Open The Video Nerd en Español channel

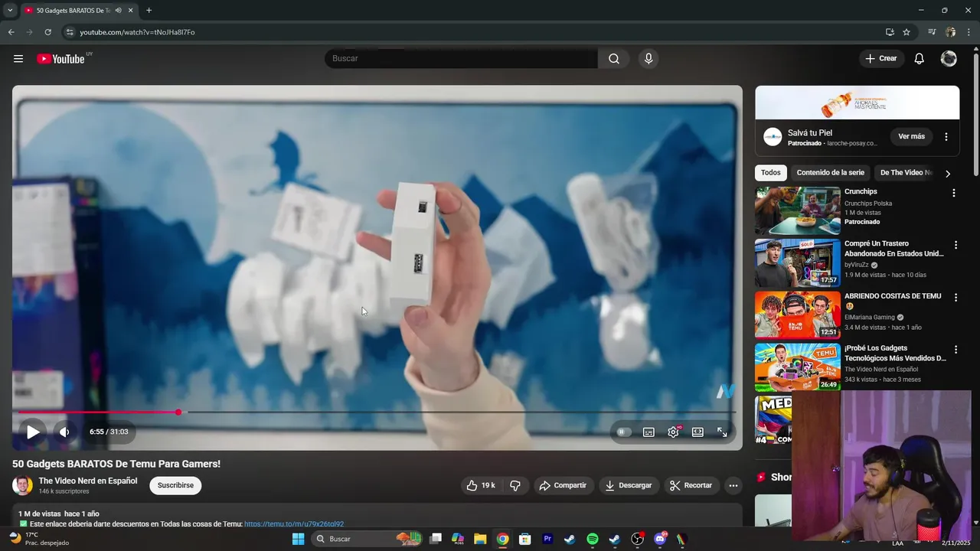tap(88, 481)
